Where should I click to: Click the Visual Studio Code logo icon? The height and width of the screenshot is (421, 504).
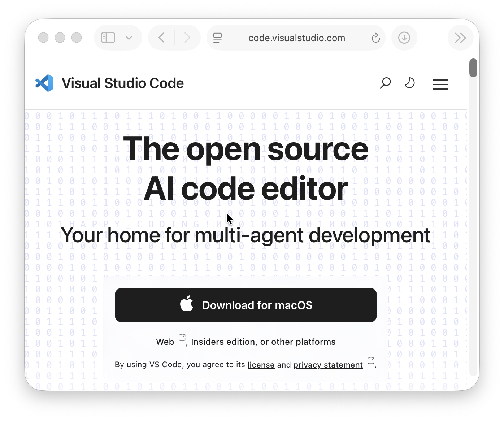[44, 83]
